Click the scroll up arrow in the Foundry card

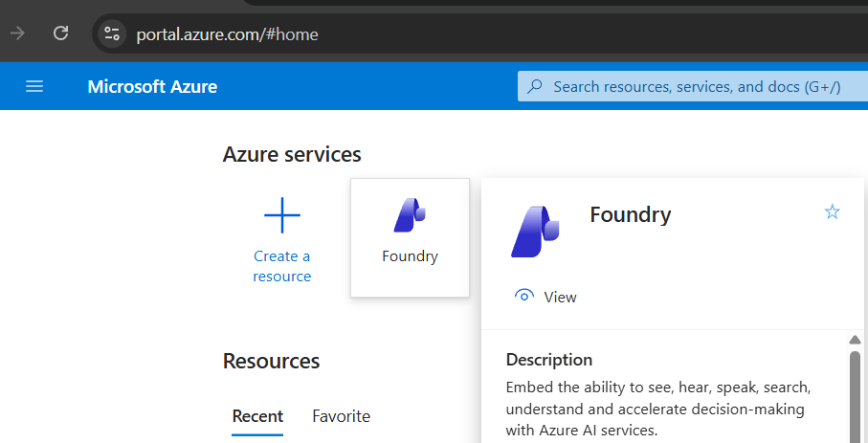[x=855, y=340]
